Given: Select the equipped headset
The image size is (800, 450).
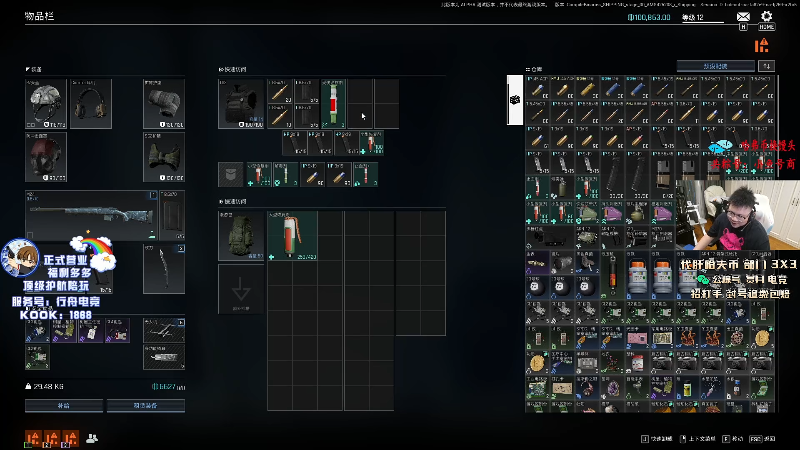Looking at the screenshot, I should 91,104.
